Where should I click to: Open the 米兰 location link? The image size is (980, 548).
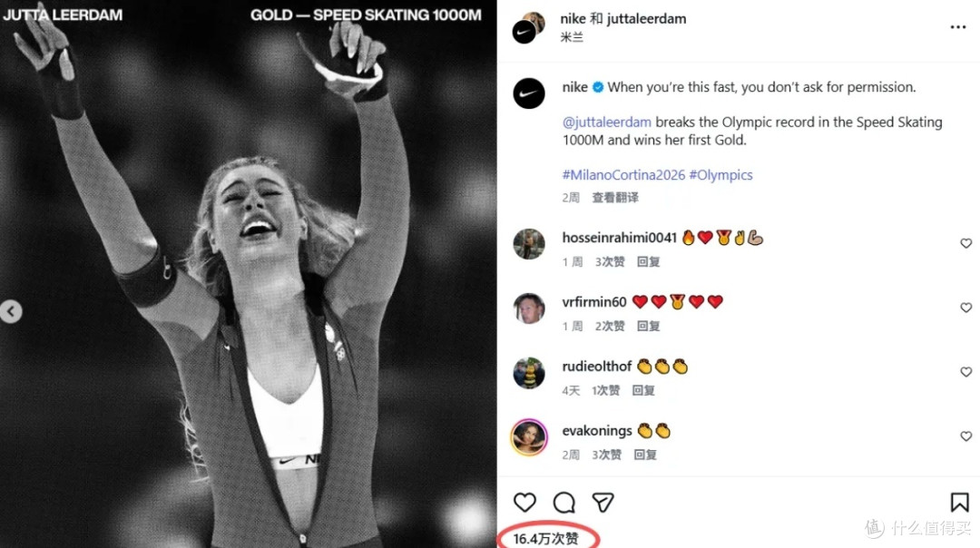pos(572,37)
